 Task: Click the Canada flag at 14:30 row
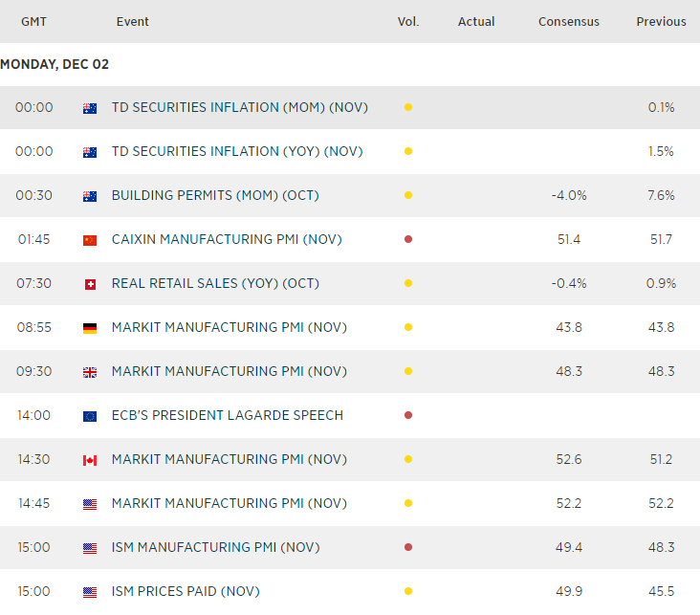[x=90, y=460]
